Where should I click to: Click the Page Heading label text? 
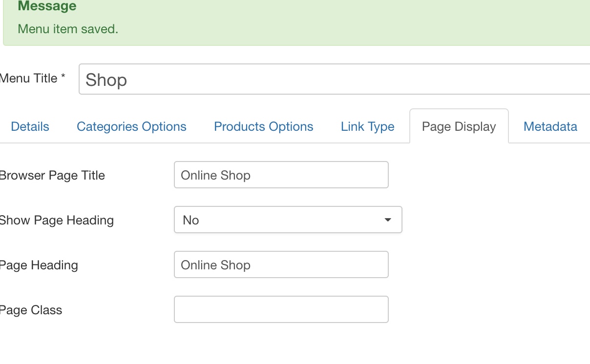pos(39,265)
